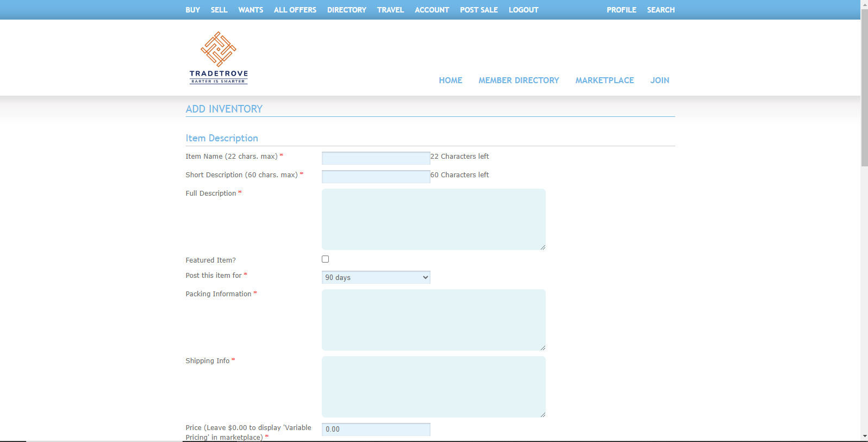
Task: Open the MEMBER DIRECTORY link
Action: (x=519, y=80)
